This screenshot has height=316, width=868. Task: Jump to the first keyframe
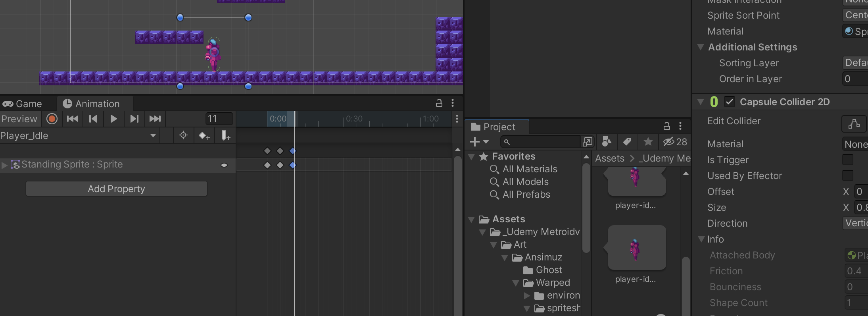point(73,119)
